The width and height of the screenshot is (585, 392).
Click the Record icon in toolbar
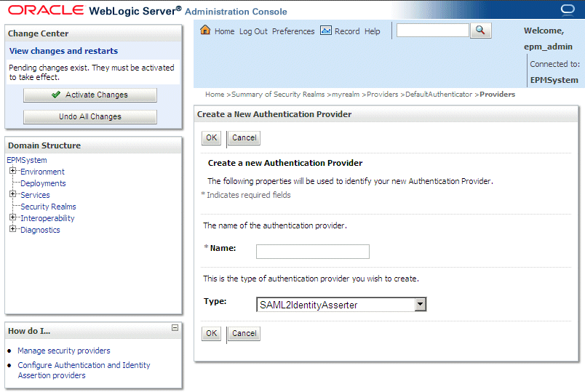326,31
